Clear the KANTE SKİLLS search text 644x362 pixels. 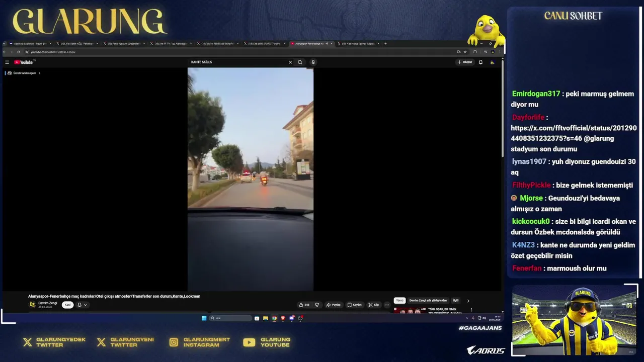click(290, 62)
